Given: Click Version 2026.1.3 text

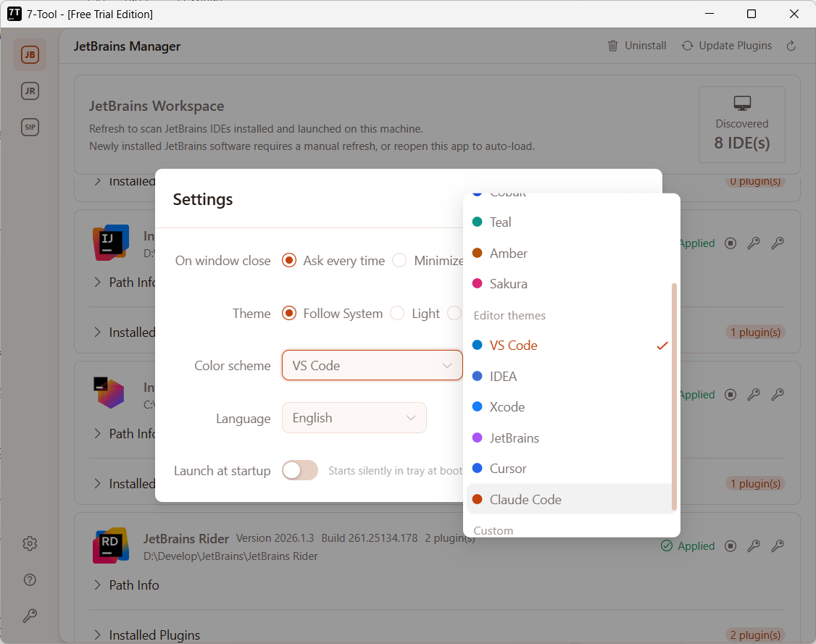Looking at the screenshot, I should coord(275,538).
